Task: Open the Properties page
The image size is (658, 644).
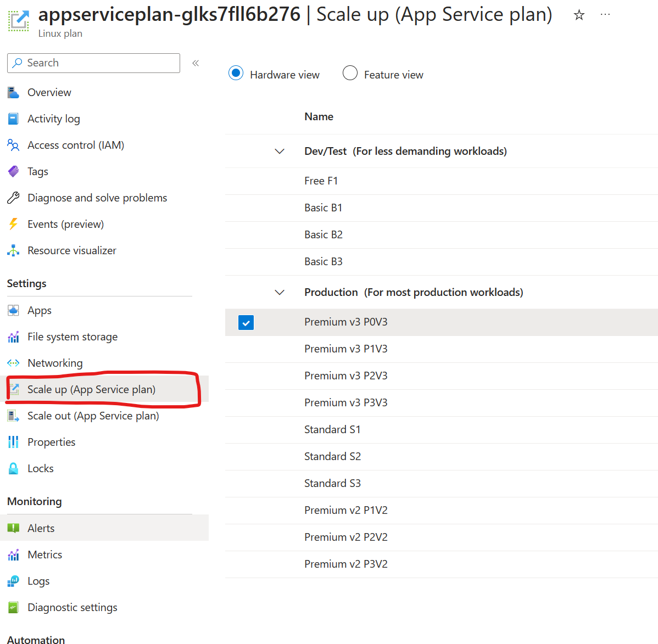Action: tap(51, 442)
